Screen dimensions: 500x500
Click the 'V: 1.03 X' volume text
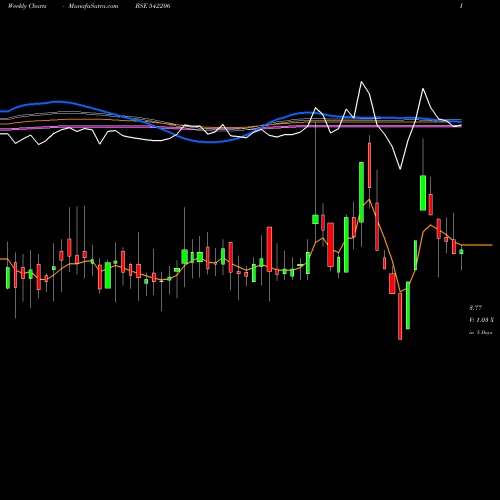(481, 320)
